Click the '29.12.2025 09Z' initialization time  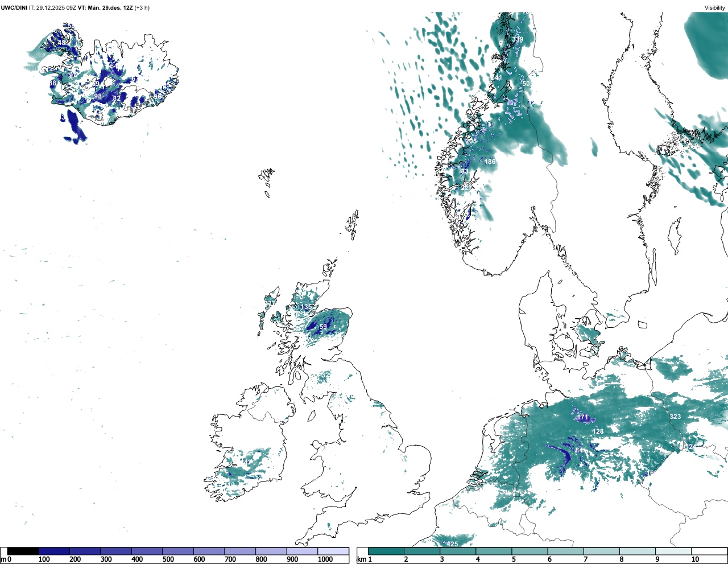point(56,7)
